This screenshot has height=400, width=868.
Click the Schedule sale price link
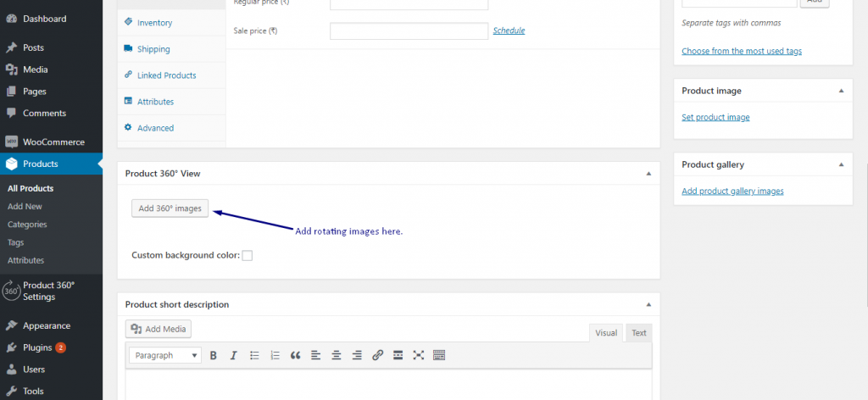[x=509, y=31]
